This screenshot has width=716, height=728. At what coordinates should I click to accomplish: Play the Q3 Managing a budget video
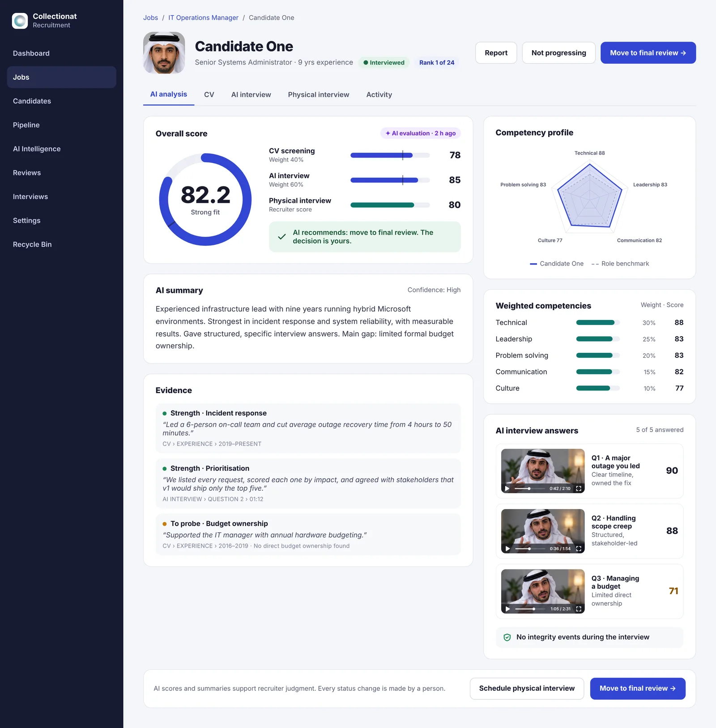coord(507,609)
